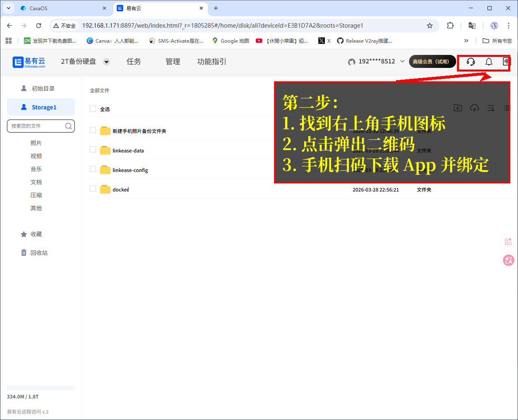Open folder icon of linkease-config
This screenshot has width=518, height=420.
(105, 170)
